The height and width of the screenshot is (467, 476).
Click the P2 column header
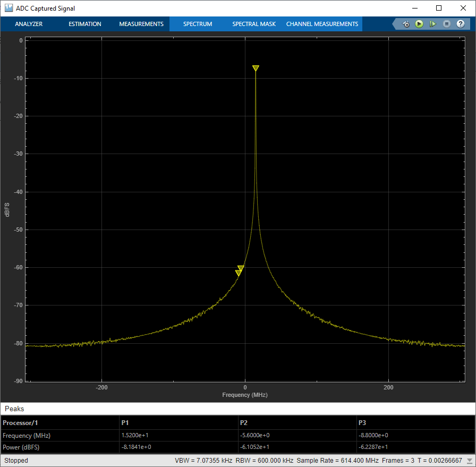click(x=244, y=423)
